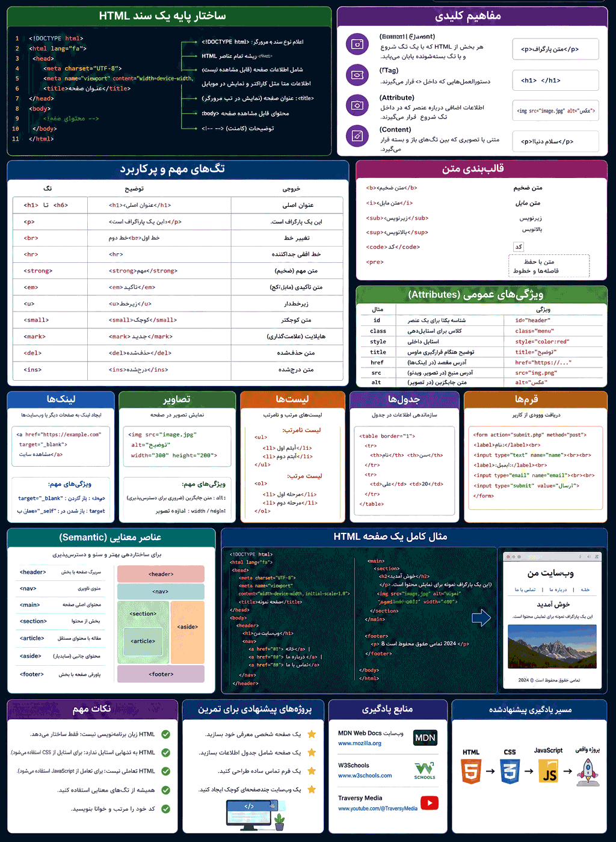Click خانه link in the preview website
616x842 pixels.
tap(585, 589)
